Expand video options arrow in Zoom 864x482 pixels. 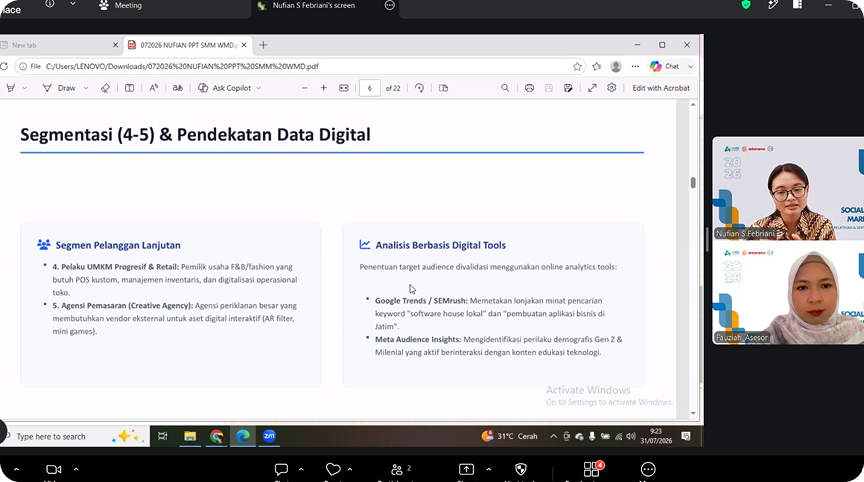tap(76, 469)
